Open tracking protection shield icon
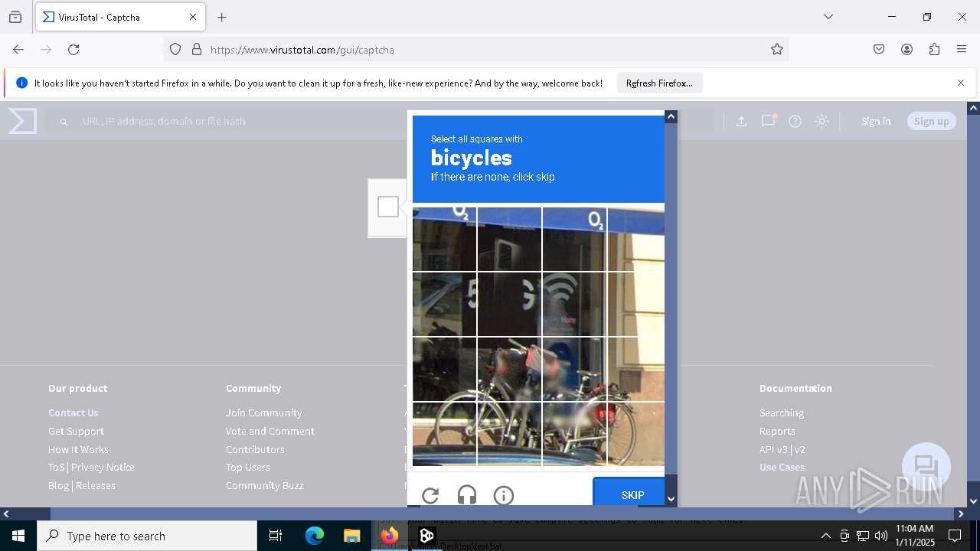The image size is (980, 551). point(175,50)
